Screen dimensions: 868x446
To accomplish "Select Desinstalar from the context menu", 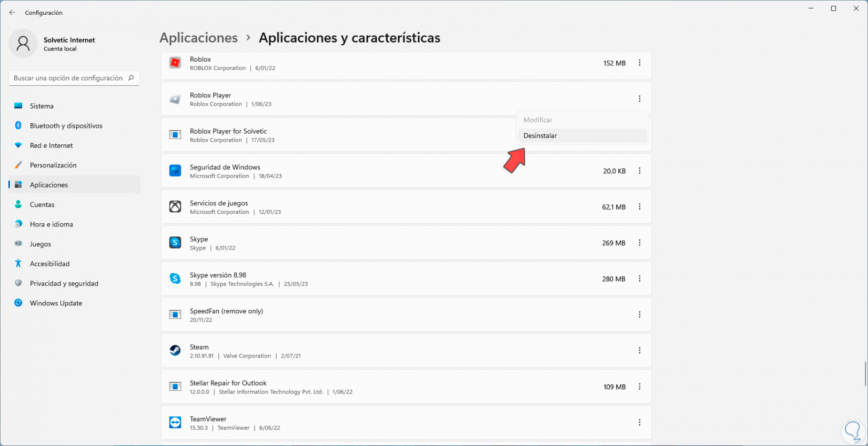I will (x=540, y=136).
